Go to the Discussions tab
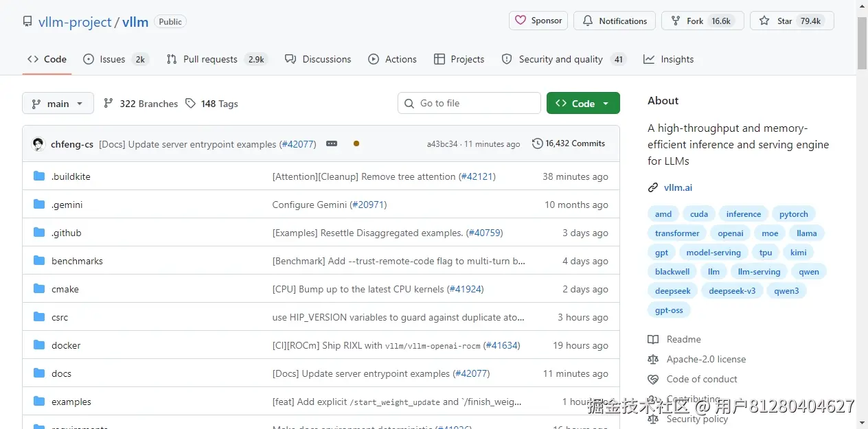Image resolution: width=868 pixels, height=429 pixels. tap(318, 59)
